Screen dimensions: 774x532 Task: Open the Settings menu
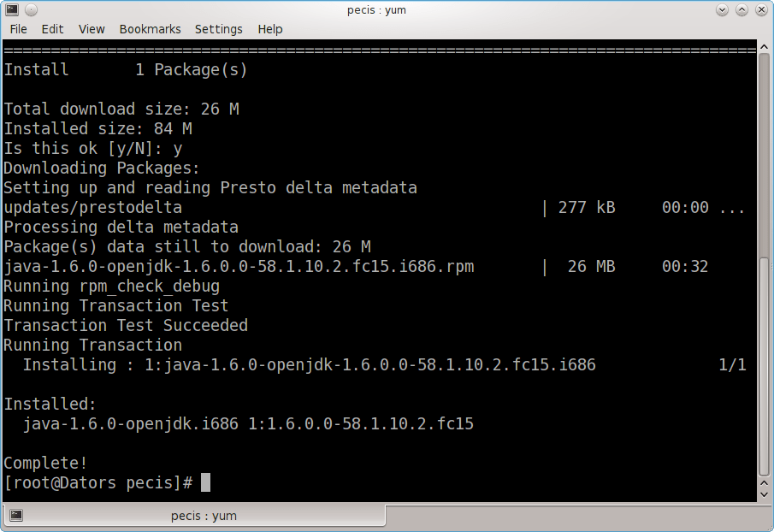point(219,29)
